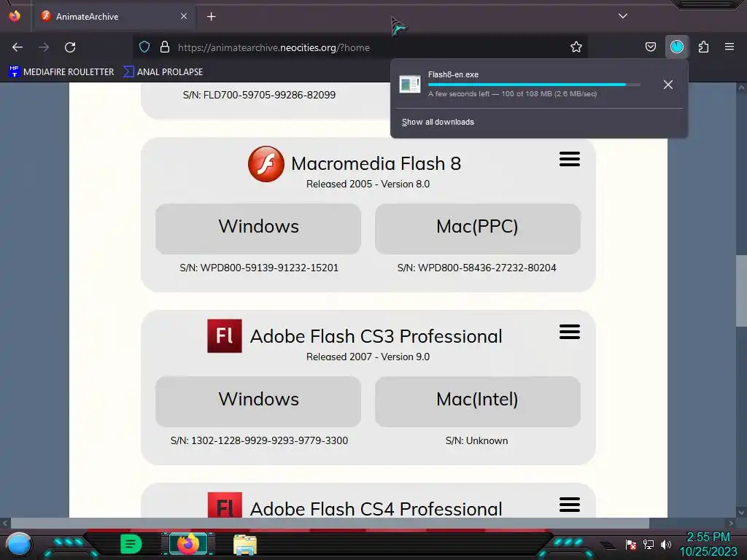Open the Start orb button
The width and height of the screenshot is (747, 560).
click(x=18, y=545)
